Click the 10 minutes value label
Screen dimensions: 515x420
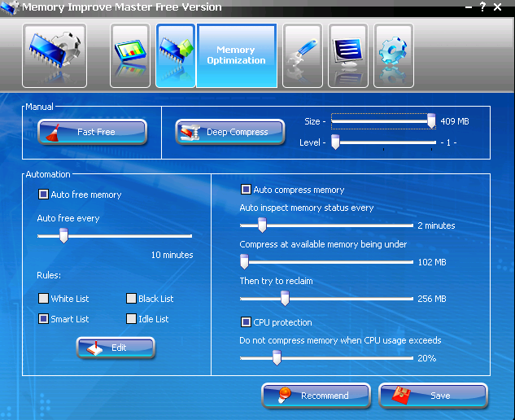pos(172,255)
